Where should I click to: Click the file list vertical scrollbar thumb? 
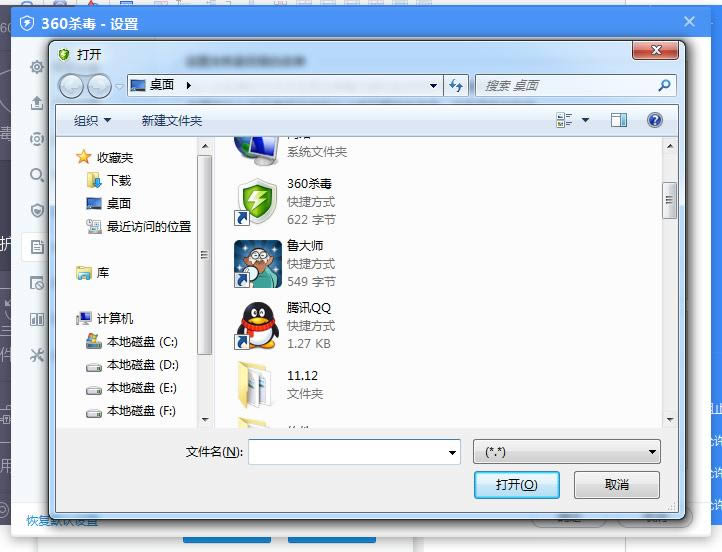point(670,198)
